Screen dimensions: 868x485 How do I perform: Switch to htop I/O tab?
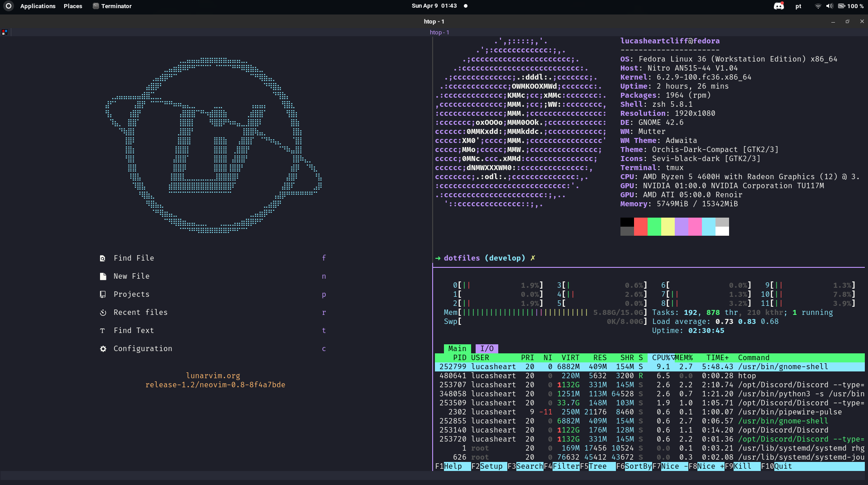487,348
